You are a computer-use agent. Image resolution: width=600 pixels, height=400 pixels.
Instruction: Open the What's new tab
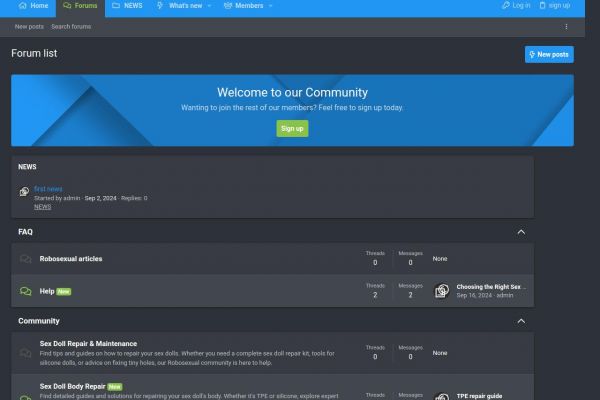pos(180,6)
